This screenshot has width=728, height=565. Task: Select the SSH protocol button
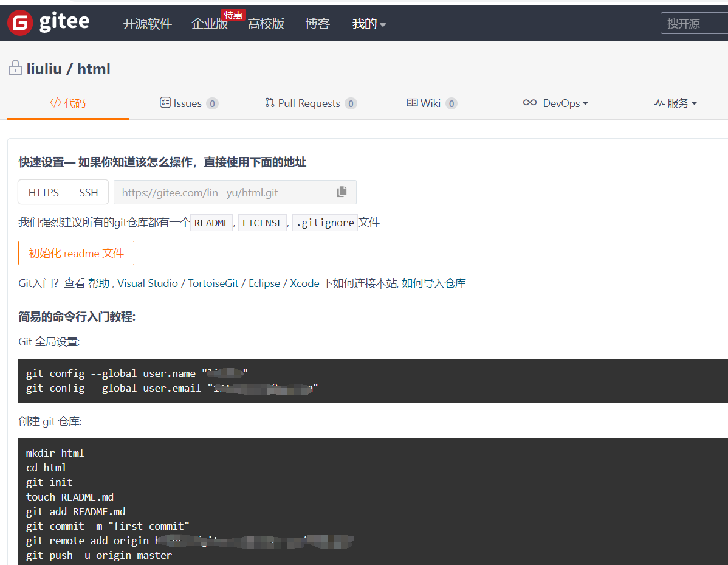[89, 192]
